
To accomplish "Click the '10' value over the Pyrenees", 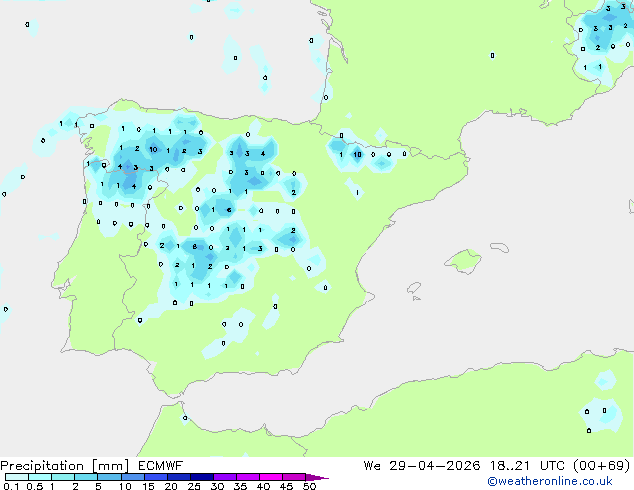I will coord(357,154).
